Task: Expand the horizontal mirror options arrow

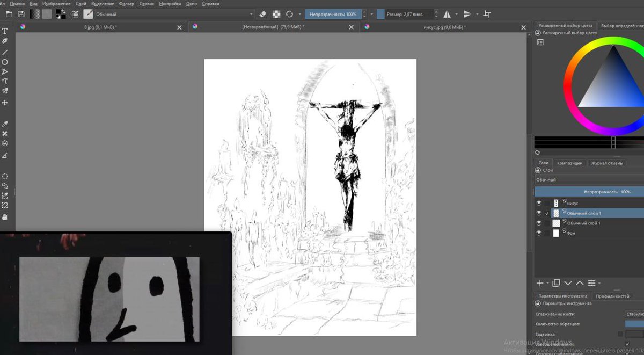Action: (x=457, y=14)
